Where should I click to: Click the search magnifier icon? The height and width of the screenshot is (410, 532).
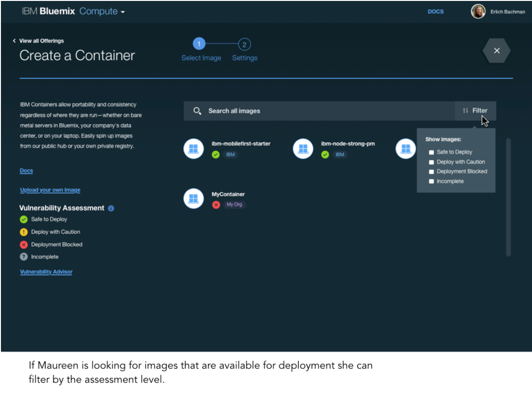tap(197, 111)
